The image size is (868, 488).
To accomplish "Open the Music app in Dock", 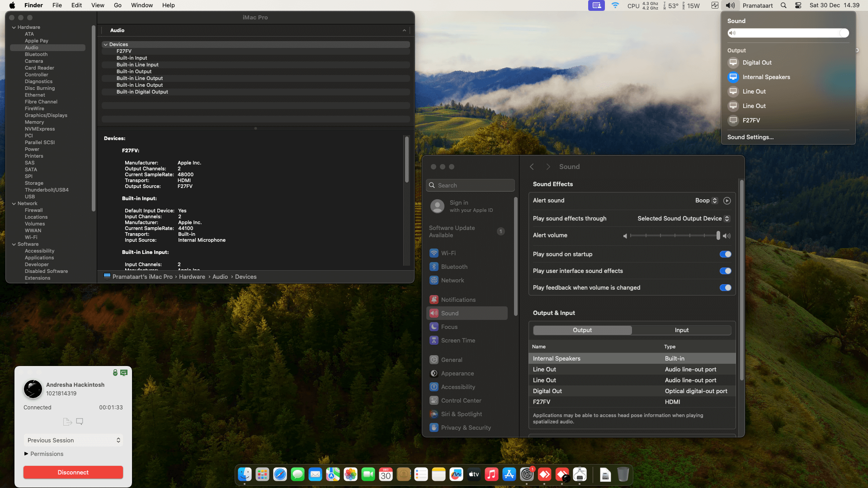I will (491, 474).
